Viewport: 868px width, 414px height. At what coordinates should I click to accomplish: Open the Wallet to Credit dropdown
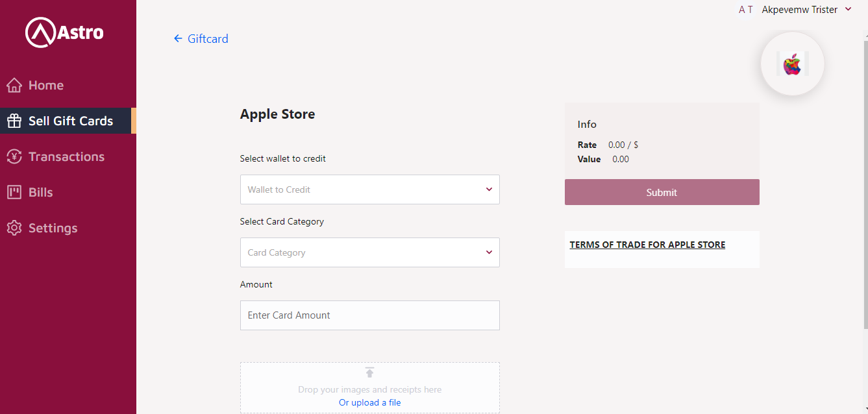tap(369, 189)
